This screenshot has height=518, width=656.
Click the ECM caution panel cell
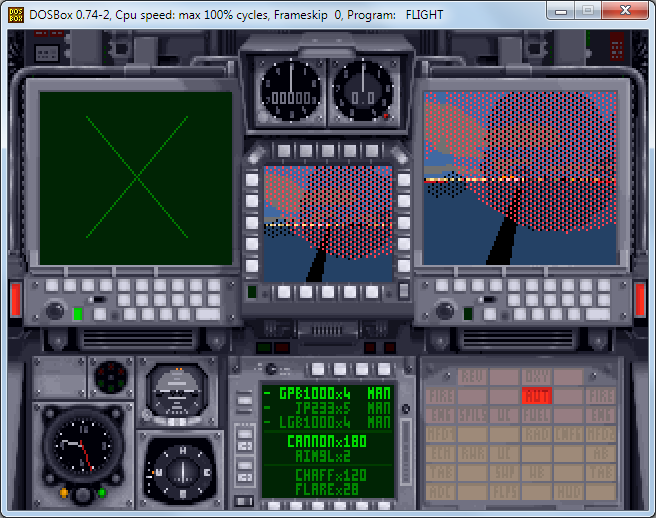441,454
